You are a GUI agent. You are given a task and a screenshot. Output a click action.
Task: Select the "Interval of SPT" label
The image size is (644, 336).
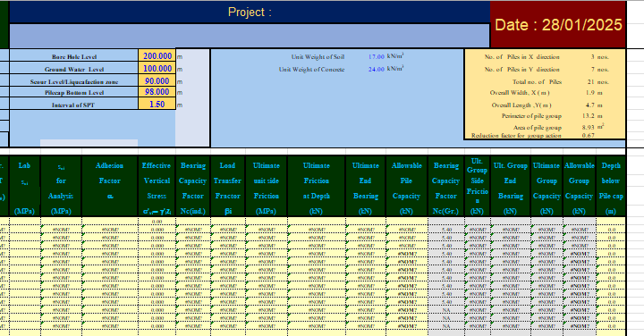coord(74,105)
